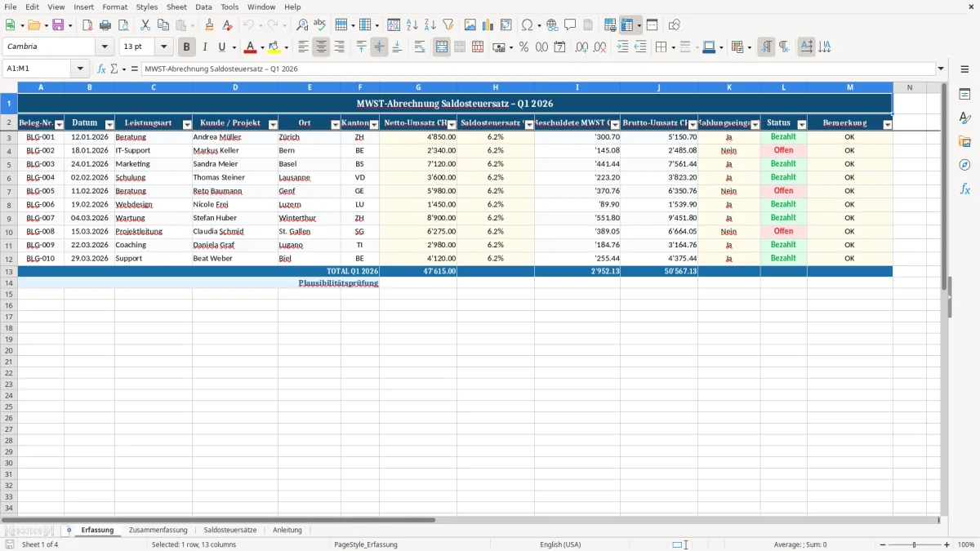Toggle Align Right
Viewport: 980px width, 551px height.
pyautogui.click(x=340, y=47)
